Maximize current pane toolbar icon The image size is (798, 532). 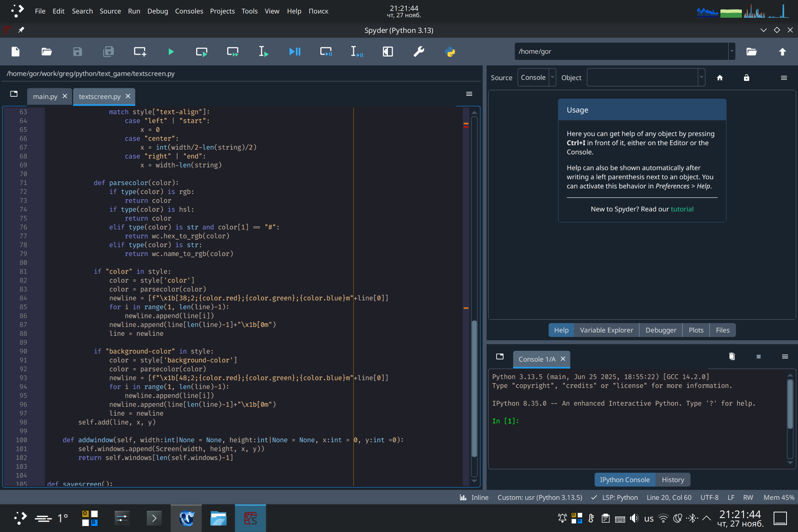388,52
